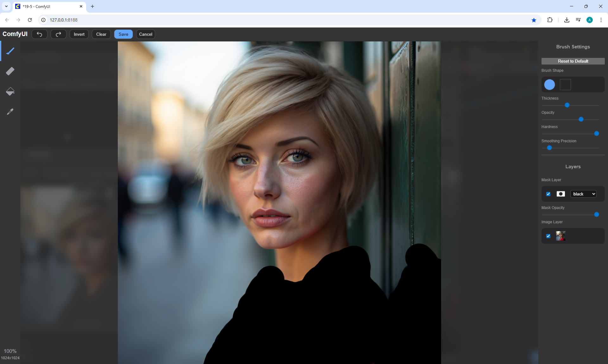This screenshot has height=364, width=608.
Task: Open the black mask color dropdown
Action: [x=583, y=194]
